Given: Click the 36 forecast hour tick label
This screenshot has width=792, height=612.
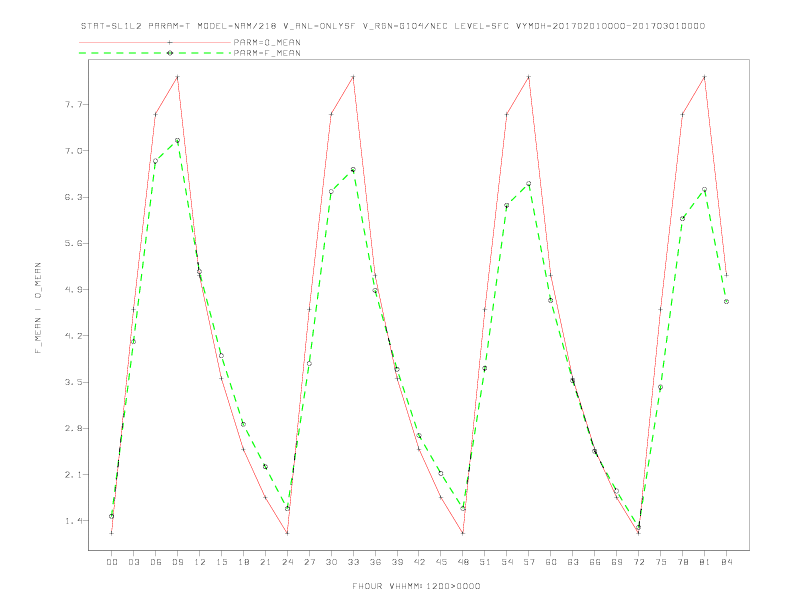Looking at the screenshot, I should [375, 562].
